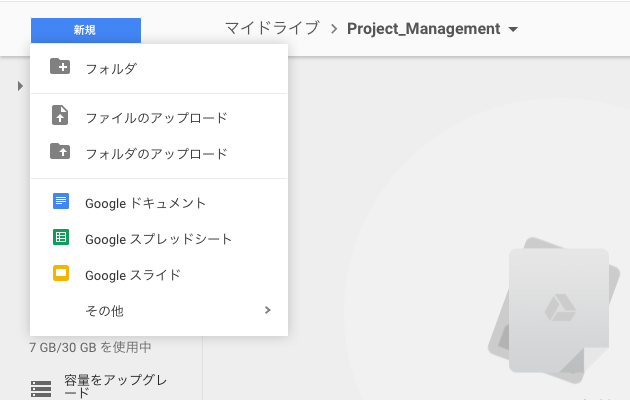Click the green Google Sheets icon

click(61, 237)
